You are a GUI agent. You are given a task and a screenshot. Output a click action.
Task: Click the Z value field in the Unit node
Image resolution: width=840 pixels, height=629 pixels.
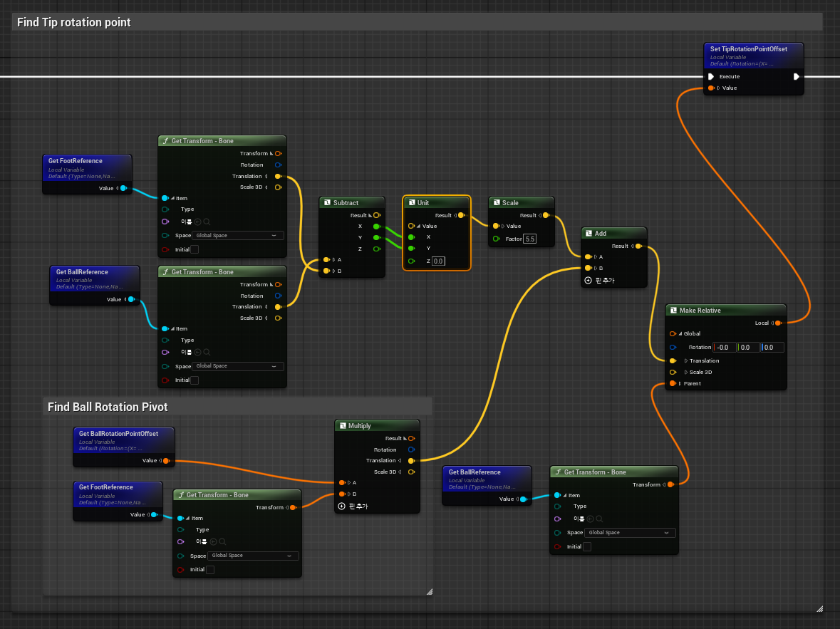tap(438, 261)
